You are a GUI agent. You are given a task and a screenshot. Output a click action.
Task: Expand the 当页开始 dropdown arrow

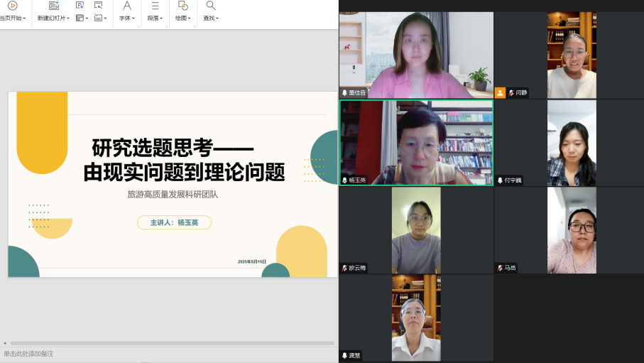[24, 18]
